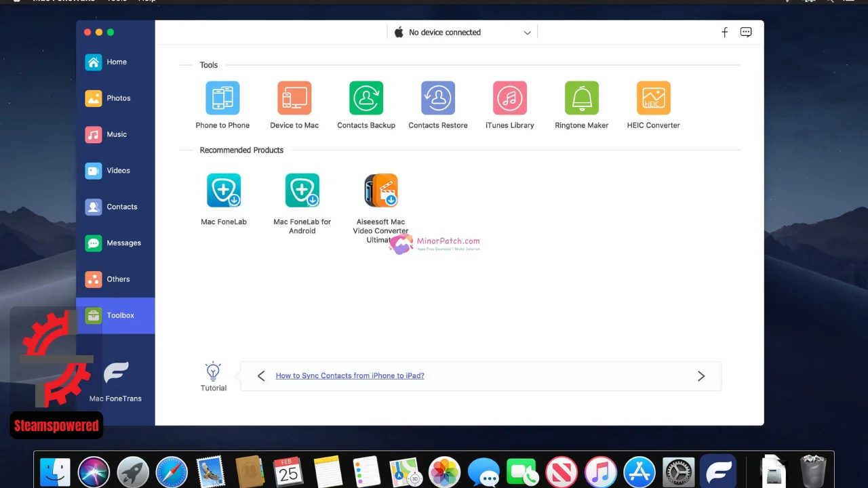Screen dimensions: 868x488
Task: Open FaceTime from the dock
Action: 522,472
